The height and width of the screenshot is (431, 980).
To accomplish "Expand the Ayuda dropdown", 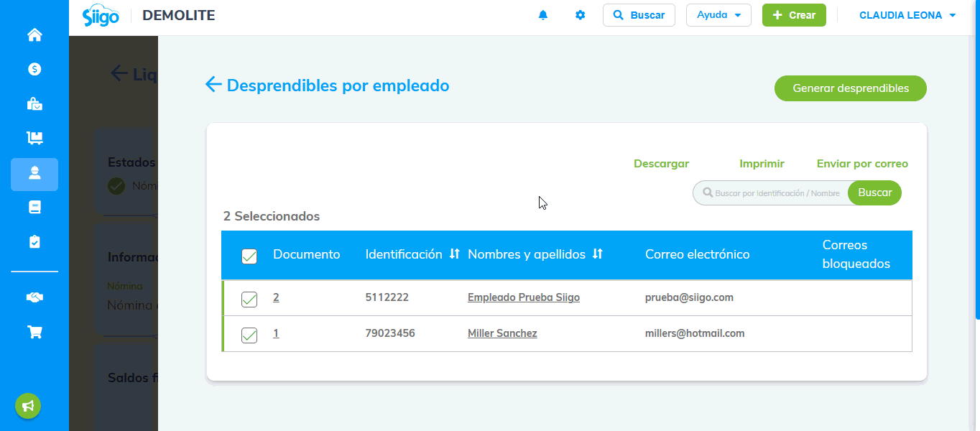I will point(718,15).
